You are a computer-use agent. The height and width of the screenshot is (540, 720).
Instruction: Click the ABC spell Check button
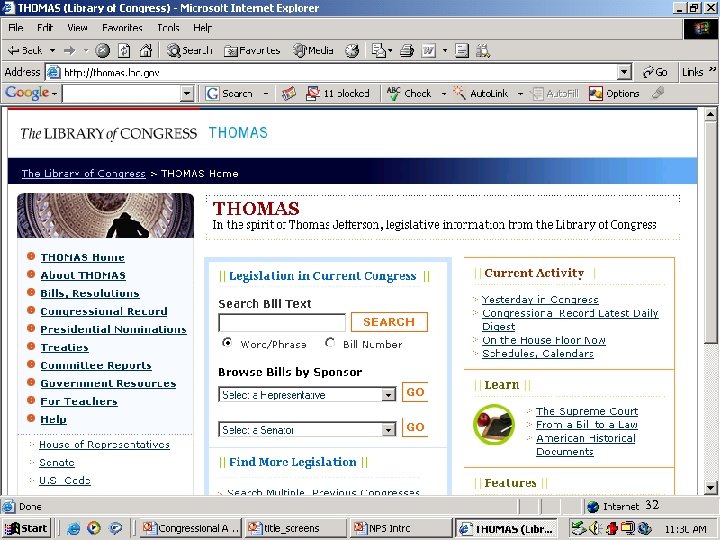click(x=409, y=94)
